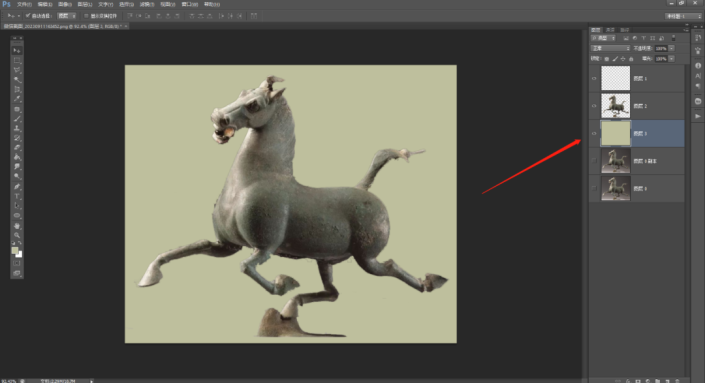The height and width of the screenshot is (383, 705).
Task: Swap foreground and background colors
Action: (20, 243)
